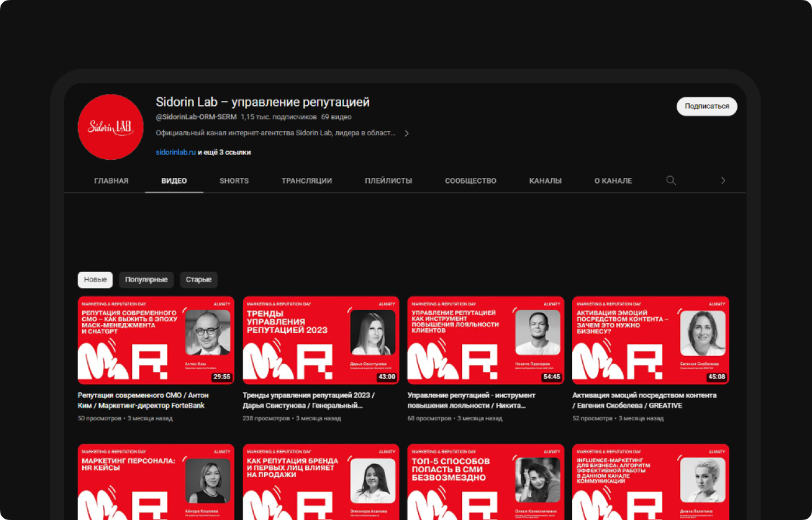812x520 pixels.
Task: Open the О КАНАЛЕ tab
Action: pyautogui.click(x=613, y=181)
